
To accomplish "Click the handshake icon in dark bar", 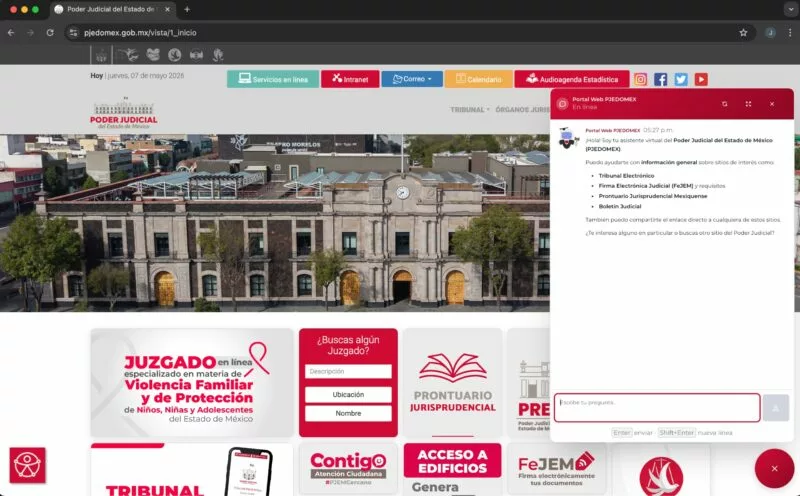I will [x=196, y=55].
